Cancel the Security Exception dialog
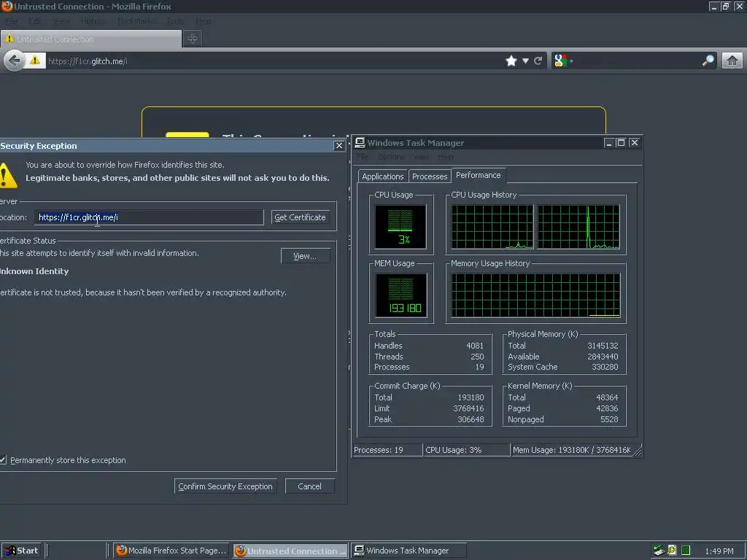The height and width of the screenshot is (560, 747). tap(309, 486)
